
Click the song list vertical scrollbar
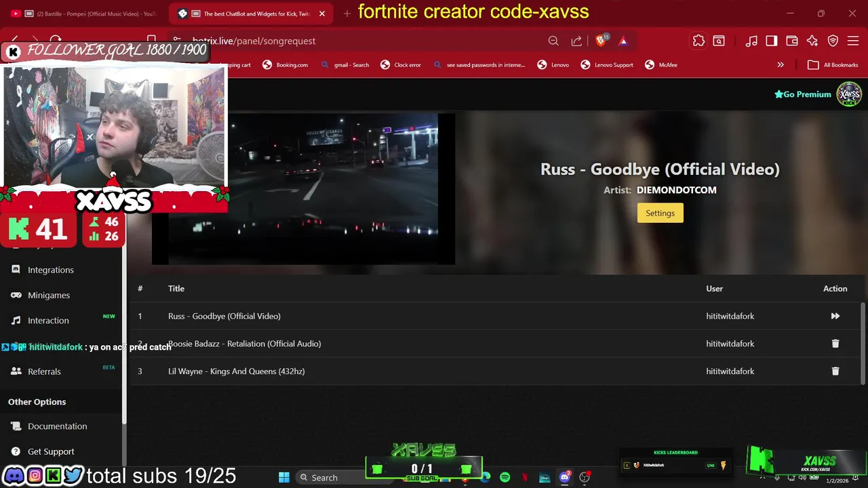pos(863,342)
